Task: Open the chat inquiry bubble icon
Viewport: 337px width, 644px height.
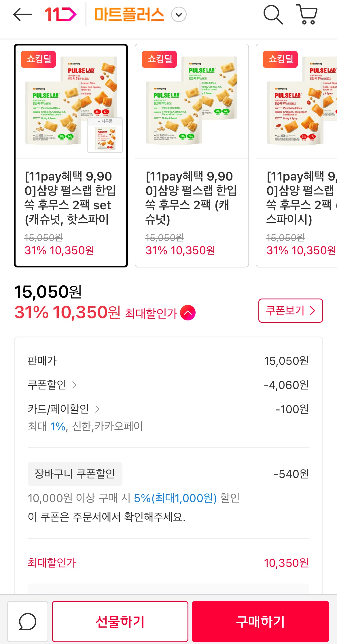Action: 28,622
